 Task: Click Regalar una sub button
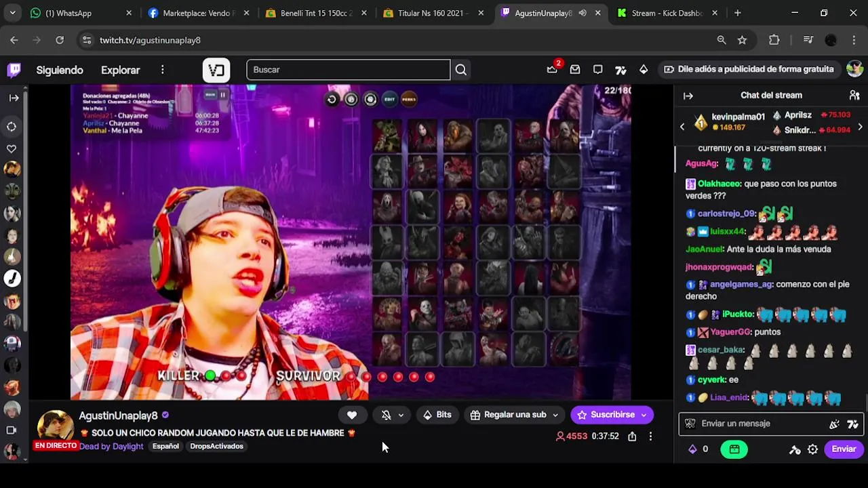508,415
